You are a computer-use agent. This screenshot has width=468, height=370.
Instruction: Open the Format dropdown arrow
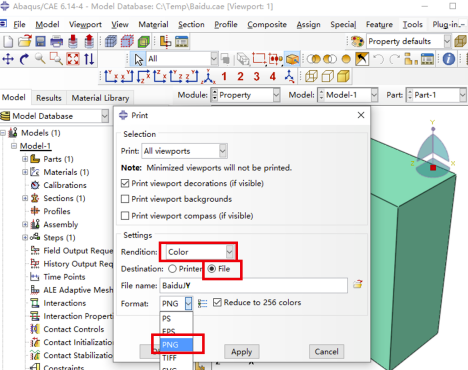(189, 303)
